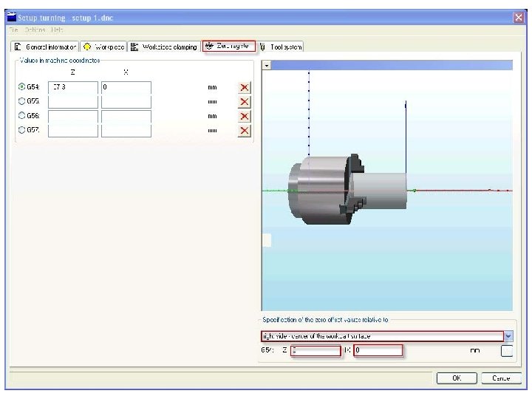Select the G57 radio button
532x399 pixels.
[x=21, y=130]
